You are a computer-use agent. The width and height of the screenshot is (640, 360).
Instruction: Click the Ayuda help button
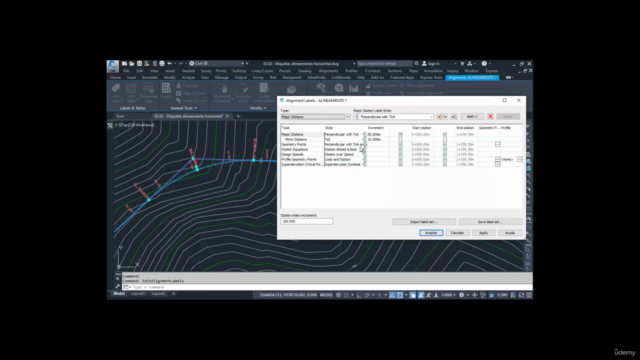(x=510, y=233)
